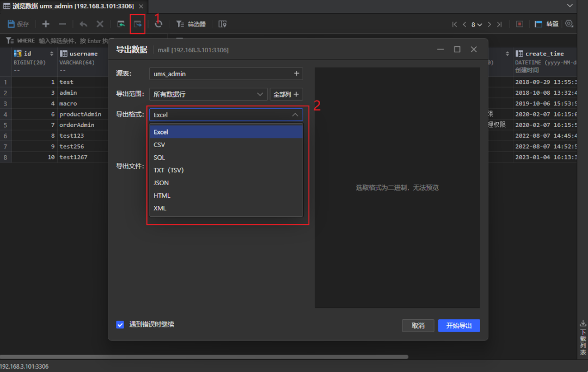Viewport: 588px width, 372px height.
Task: Open the 导出范围 所有数据行 dropdown
Action: tap(208, 94)
